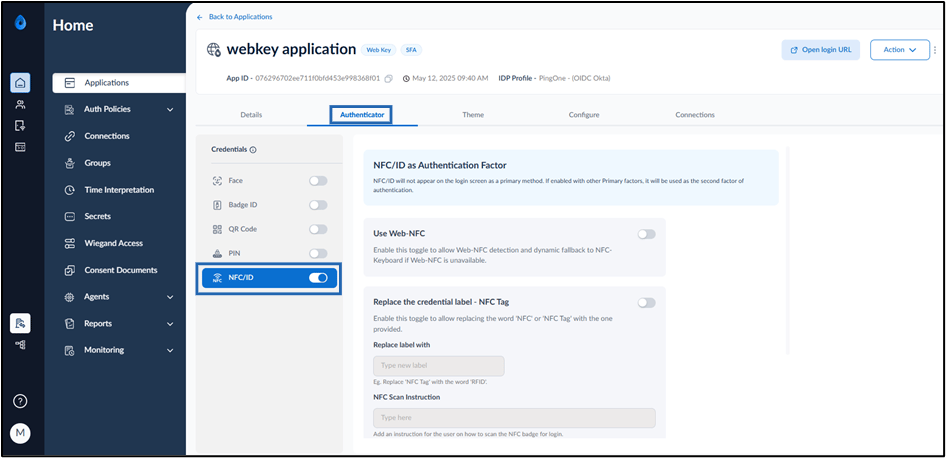Click the Reports icon in the sidebar
The width and height of the screenshot is (946, 458).
pyautogui.click(x=69, y=323)
